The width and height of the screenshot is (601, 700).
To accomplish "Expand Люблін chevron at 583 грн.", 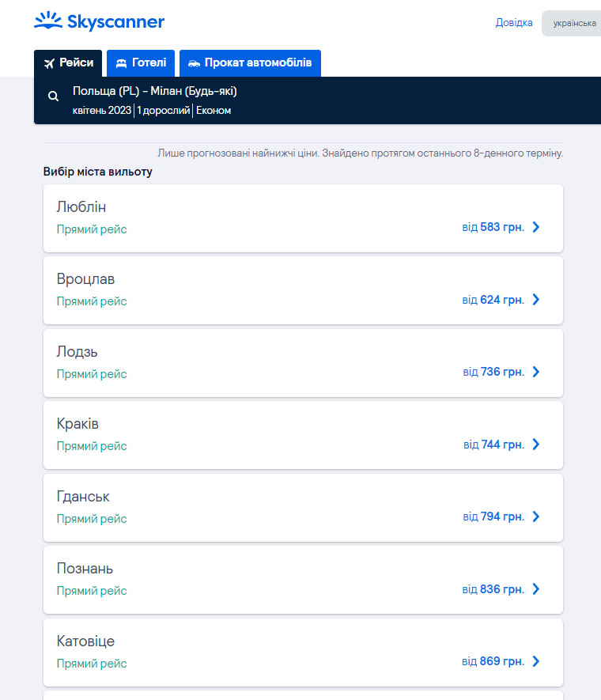I will (536, 227).
